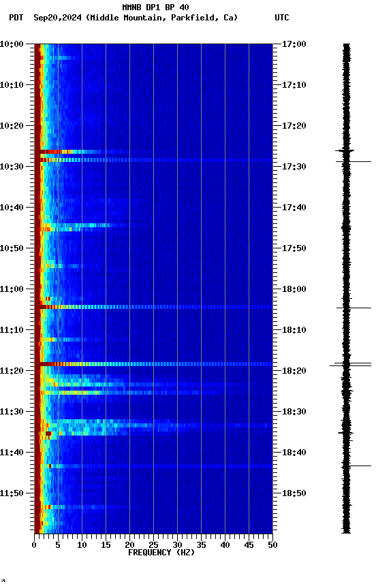Click the 10:30 PDT time label
Image resolution: width=376 pixels, height=588 pixels.
point(12,167)
